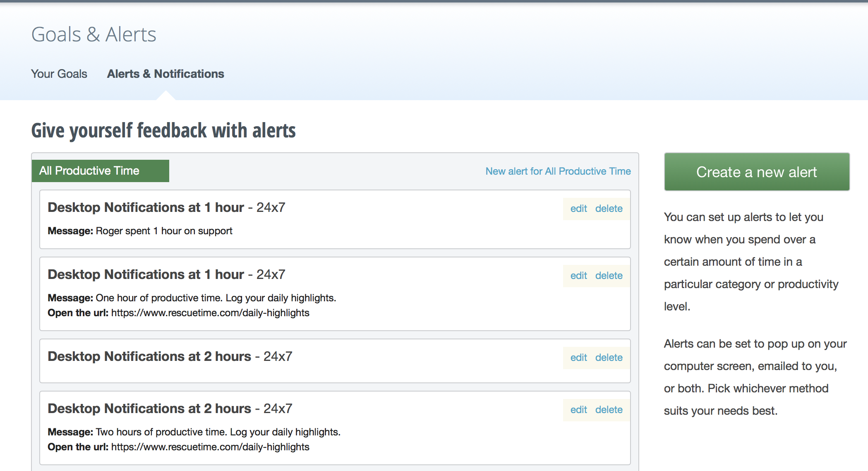Image resolution: width=868 pixels, height=471 pixels.
Task: Switch to the Your Goals tab
Action: click(59, 74)
